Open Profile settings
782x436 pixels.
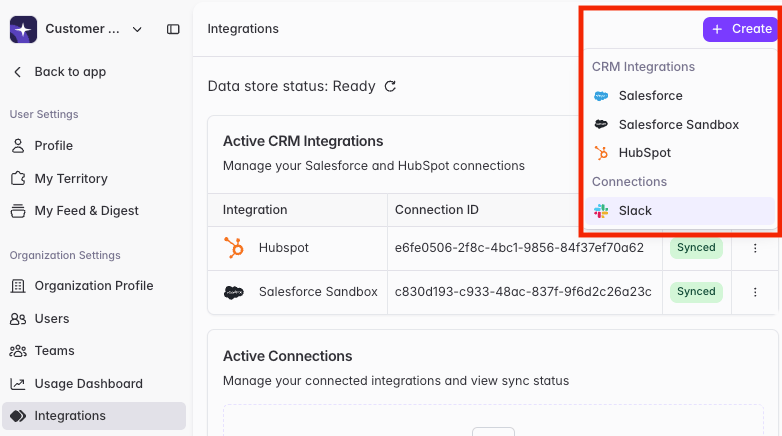[x=53, y=146]
